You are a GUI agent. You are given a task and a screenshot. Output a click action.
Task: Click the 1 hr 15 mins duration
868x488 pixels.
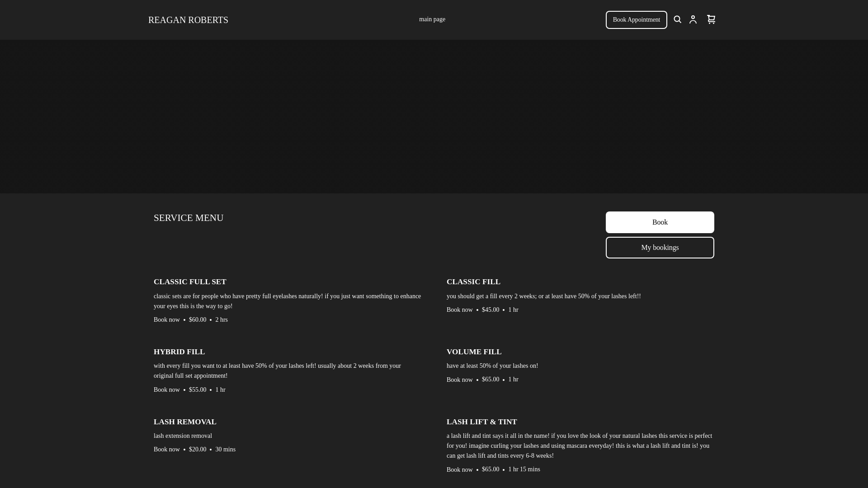(524, 469)
